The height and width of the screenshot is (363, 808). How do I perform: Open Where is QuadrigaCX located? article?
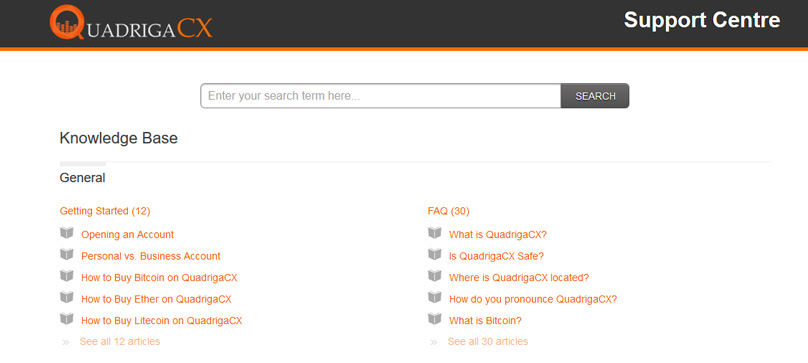tap(519, 277)
